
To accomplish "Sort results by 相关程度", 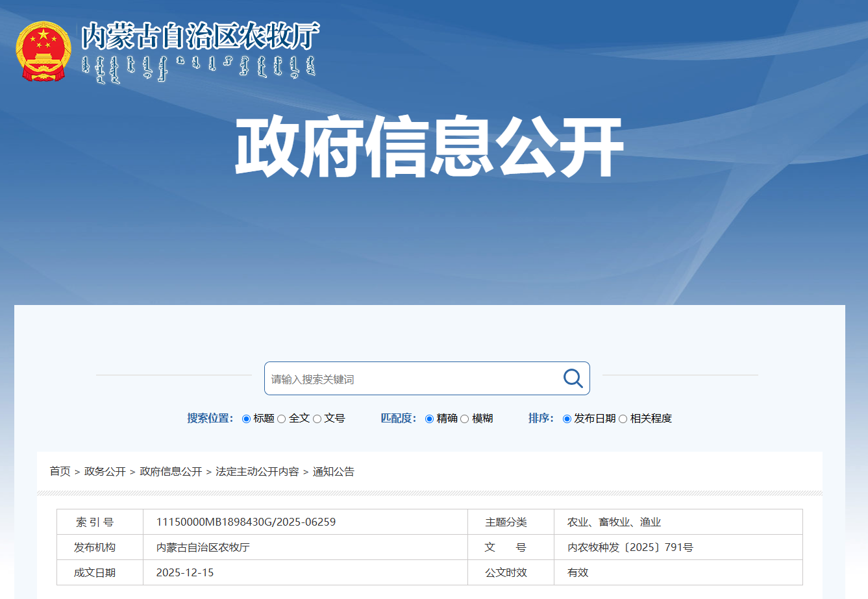I will (x=623, y=419).
